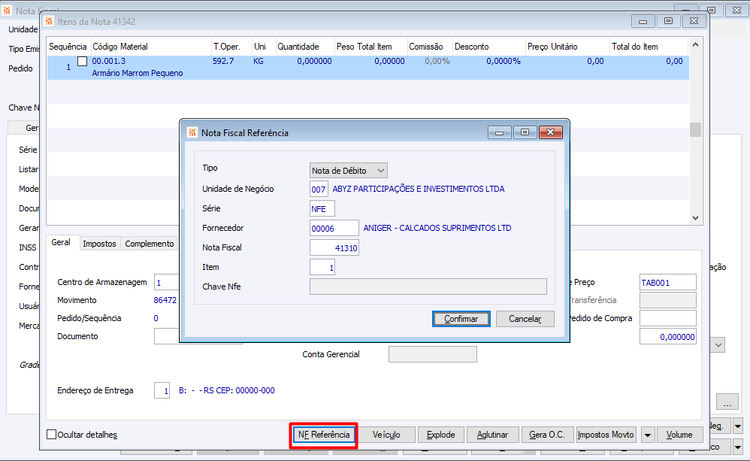Tick the checkbox on item row 00.001.3

pyautogui.click(x=82, y=61)
